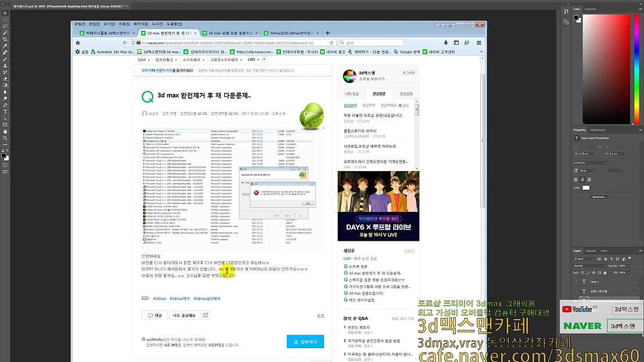Viewport: 644px width, 362px height.
Task: Hide Layer 1 in the Layers panel
Action: [x=575, y=281]
